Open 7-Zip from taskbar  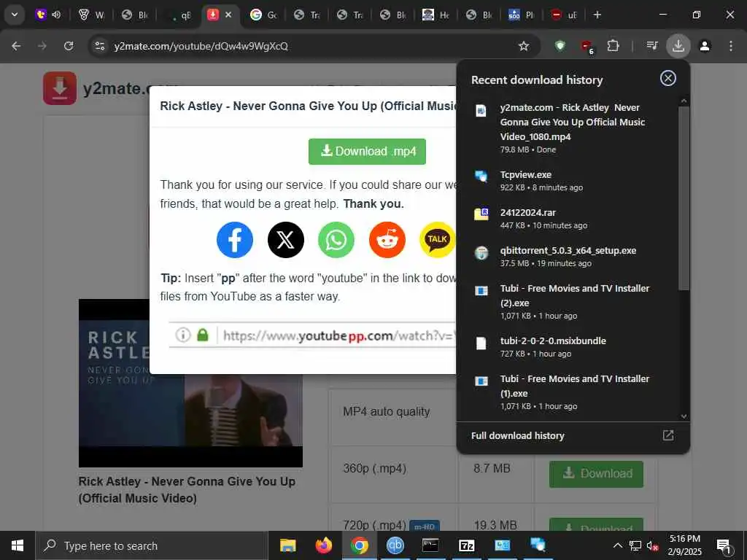[x=466, y=545]
